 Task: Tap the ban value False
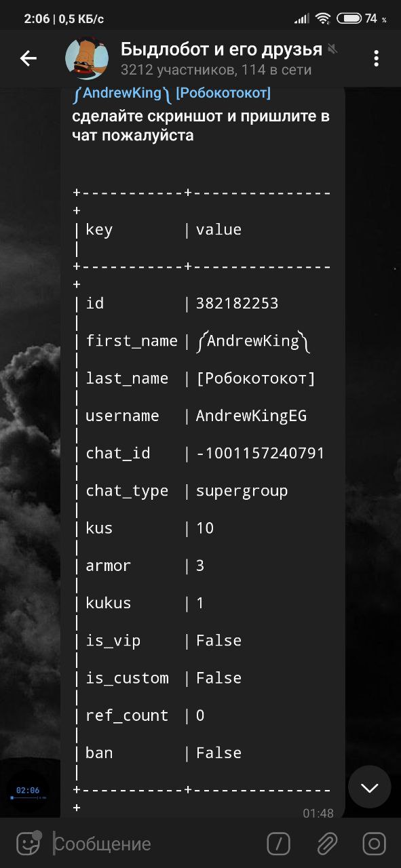218,753
